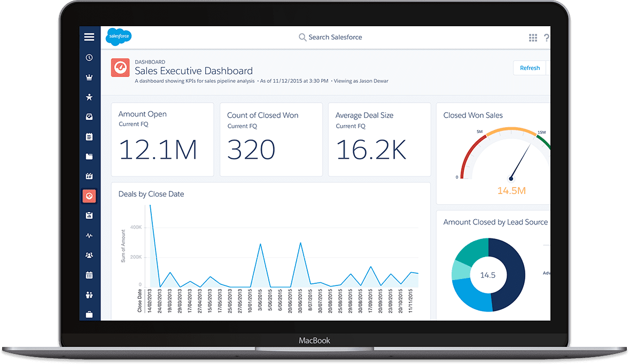Click the 14.5 donut center value
This screenshot has height=364, width=629.
pos(488,275)
